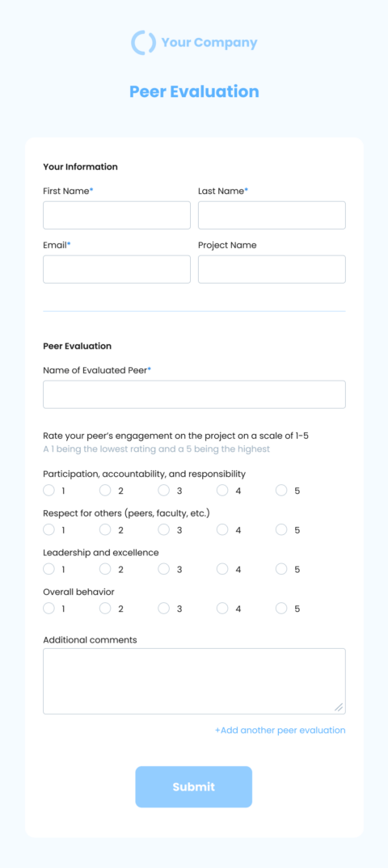This screenshot has width=388, height=868.
Task: Select rating 1 for Leadership and excellence
Action: tap(48, 569)
